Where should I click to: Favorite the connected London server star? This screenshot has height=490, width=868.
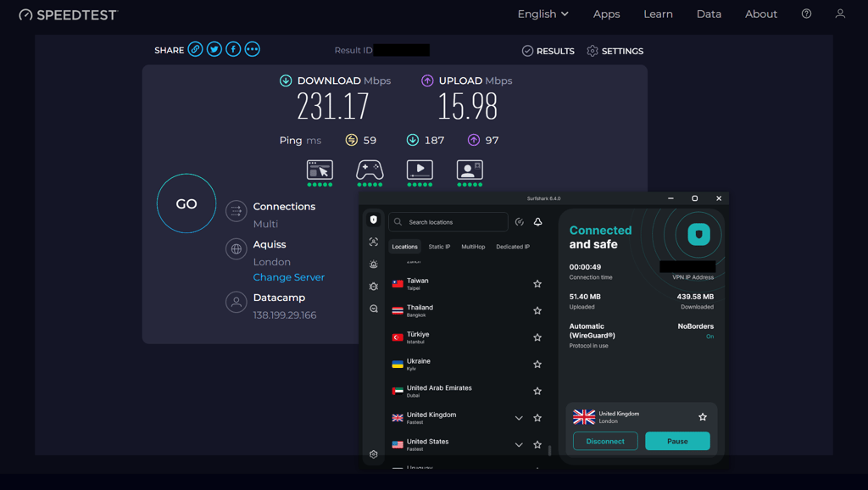coord(703,417)
